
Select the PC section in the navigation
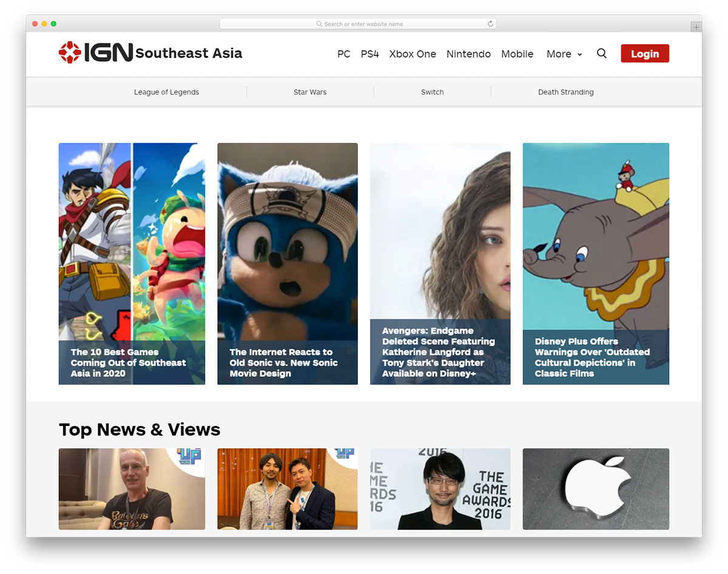[x=344, y=53]
